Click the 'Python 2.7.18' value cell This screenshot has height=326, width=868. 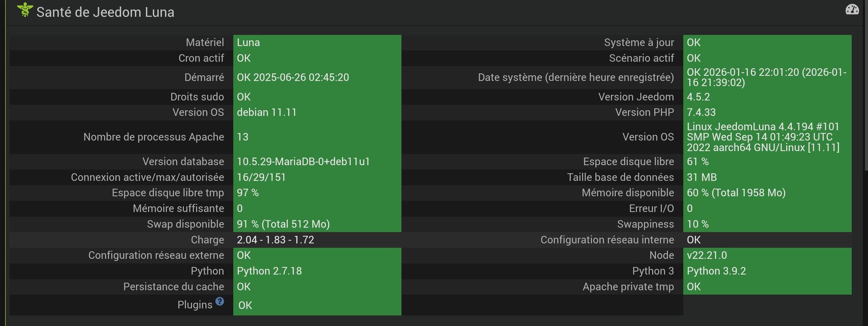click(269, 271)
